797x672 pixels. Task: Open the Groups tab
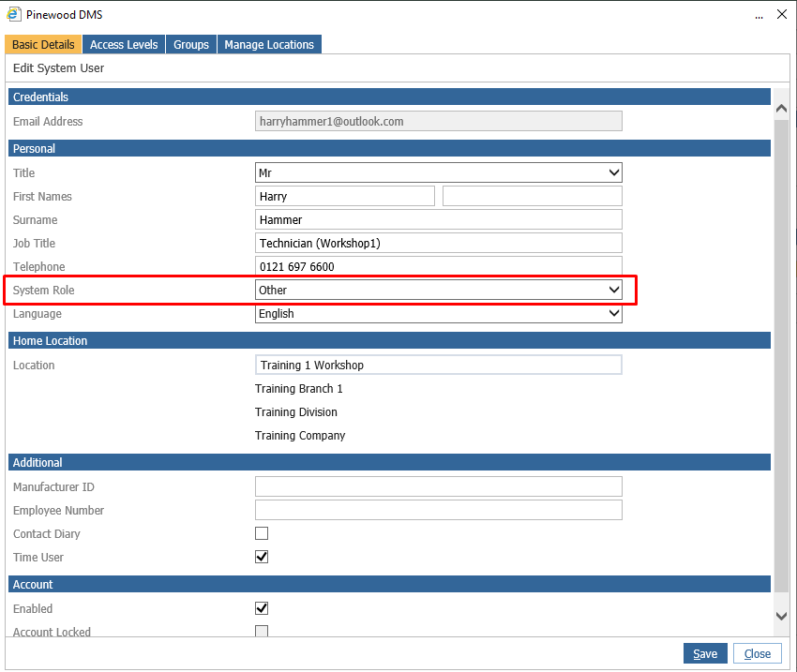[191, 44]
